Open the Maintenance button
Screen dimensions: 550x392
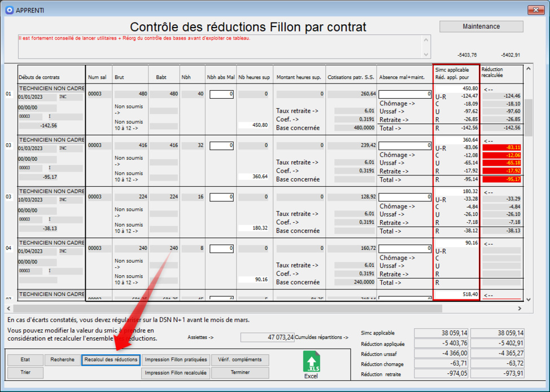point(481,27)
